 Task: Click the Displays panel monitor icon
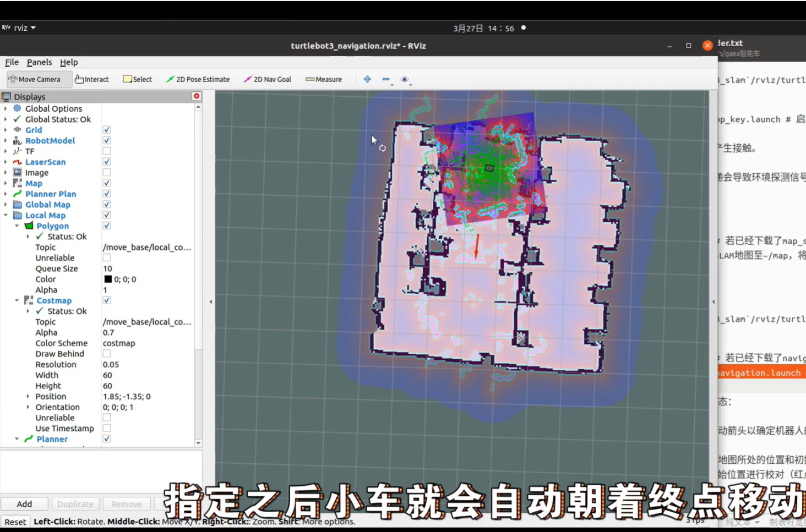(7, 97)
